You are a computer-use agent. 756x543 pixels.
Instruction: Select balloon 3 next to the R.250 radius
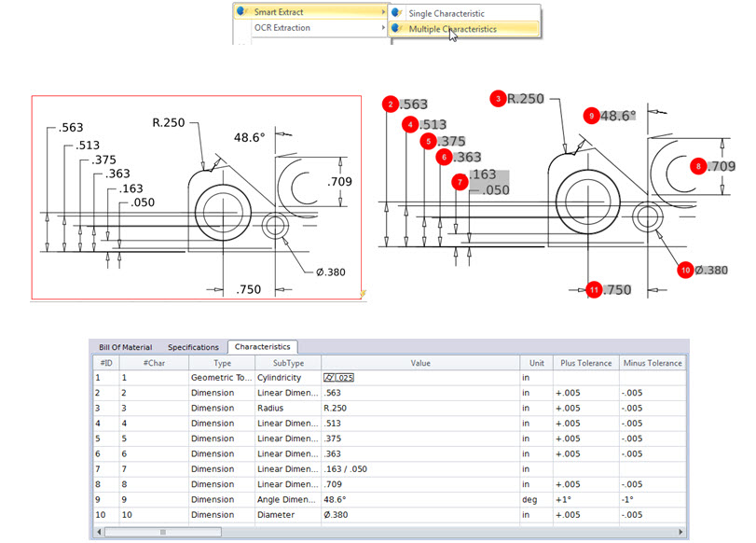click(499, 97)
